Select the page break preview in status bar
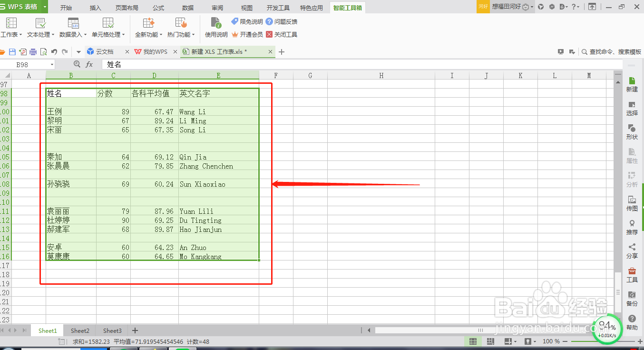Image resolution: width=644 pixels, height=350 pixels. pyautogui.click(x=490, y=341)
